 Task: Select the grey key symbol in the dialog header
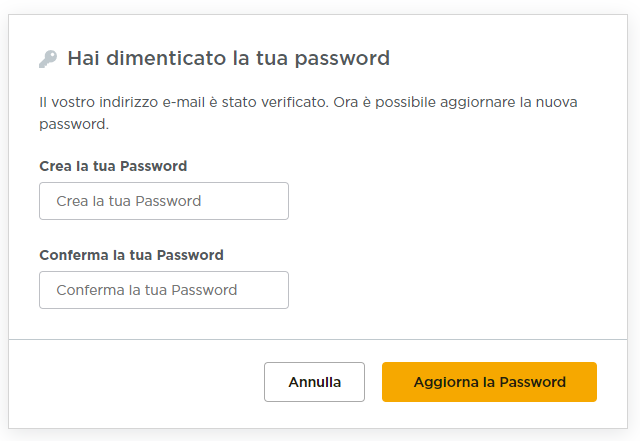48,59
